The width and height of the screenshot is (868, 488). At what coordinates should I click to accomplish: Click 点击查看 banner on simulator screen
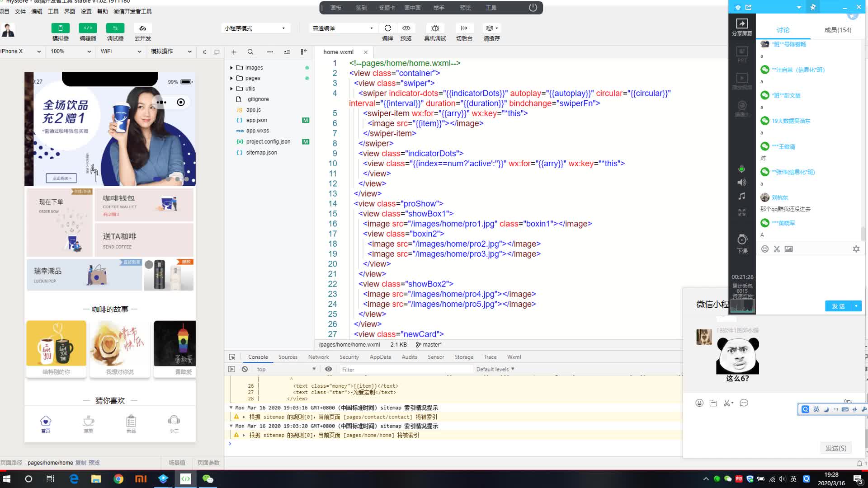(60, 178)
